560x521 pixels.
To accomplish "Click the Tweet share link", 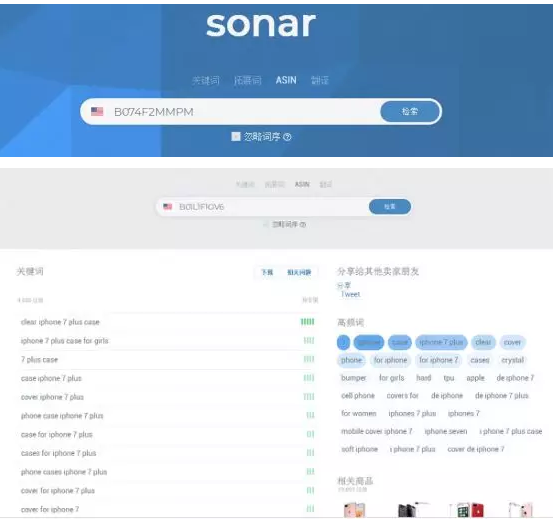I will [350, 295].
